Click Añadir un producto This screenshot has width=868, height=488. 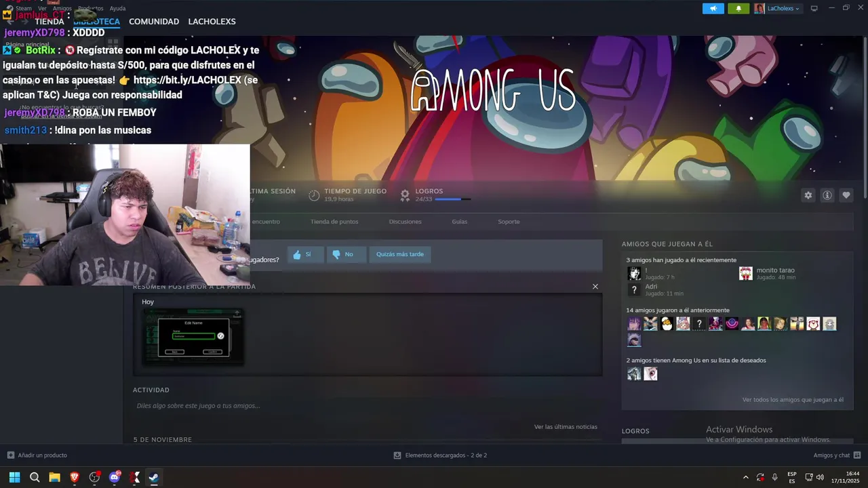click(x=37, y=455)
